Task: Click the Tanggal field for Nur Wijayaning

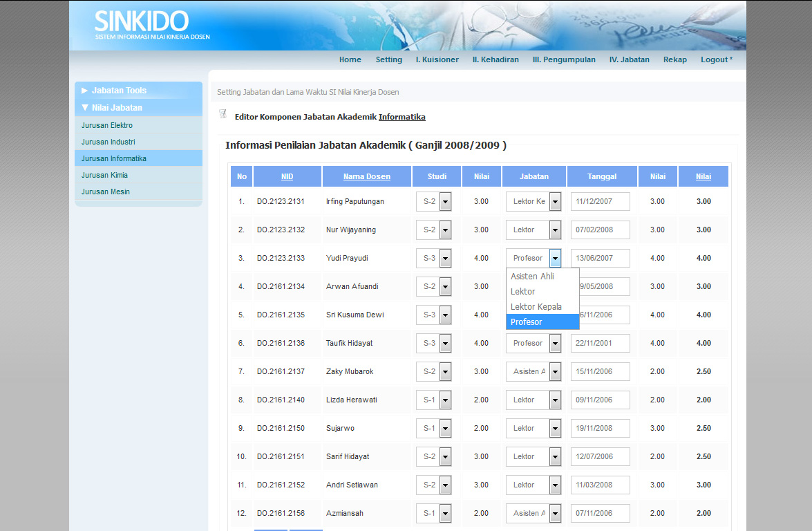Action: (600, 230)
